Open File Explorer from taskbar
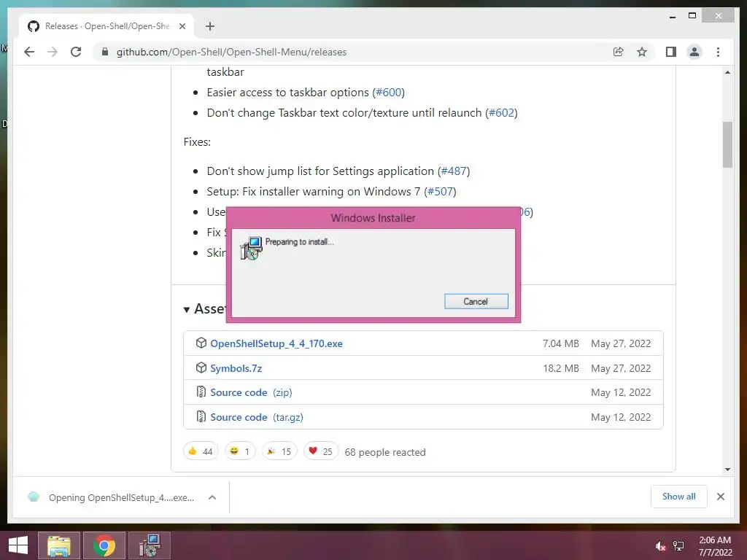Viewport: 747px width, 560px height. (x=58, y=545)
